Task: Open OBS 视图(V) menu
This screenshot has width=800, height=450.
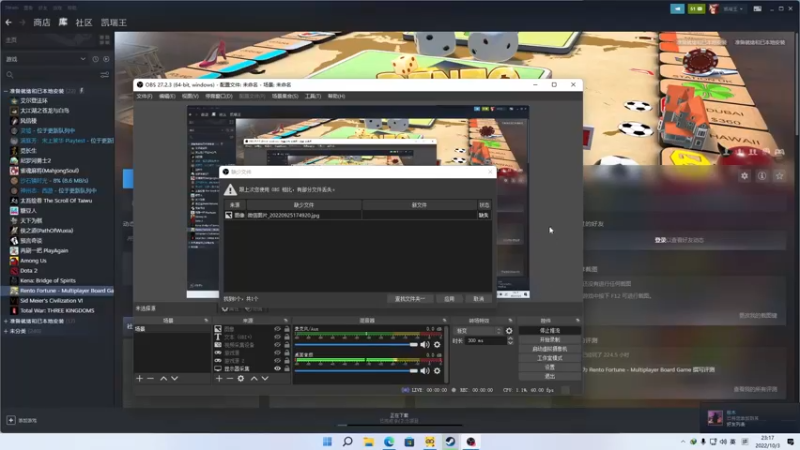Action: tap(190, 96)
